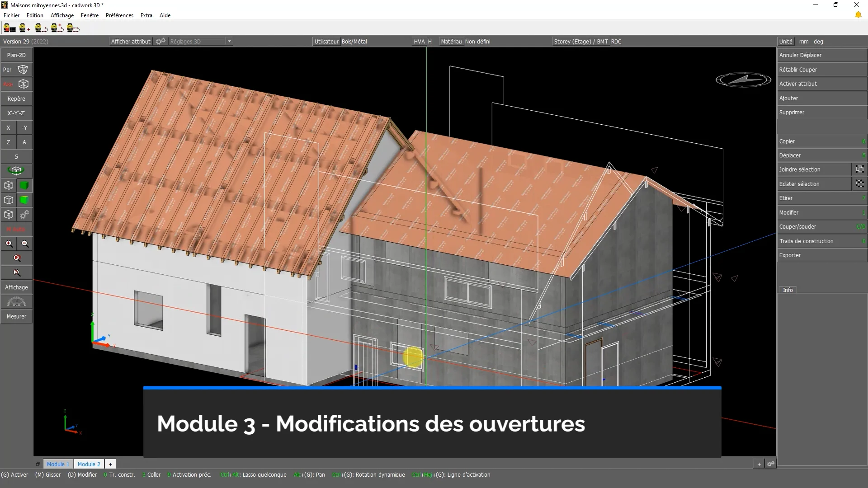
Task: Switch to the Module 2 tab
Action: click(x=89, y=464)
